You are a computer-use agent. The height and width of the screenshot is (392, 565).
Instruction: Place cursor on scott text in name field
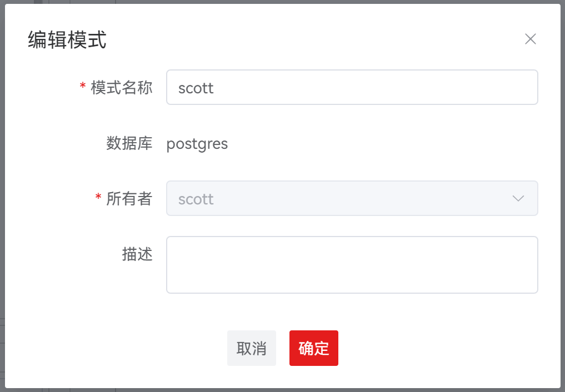pos(196,88)
